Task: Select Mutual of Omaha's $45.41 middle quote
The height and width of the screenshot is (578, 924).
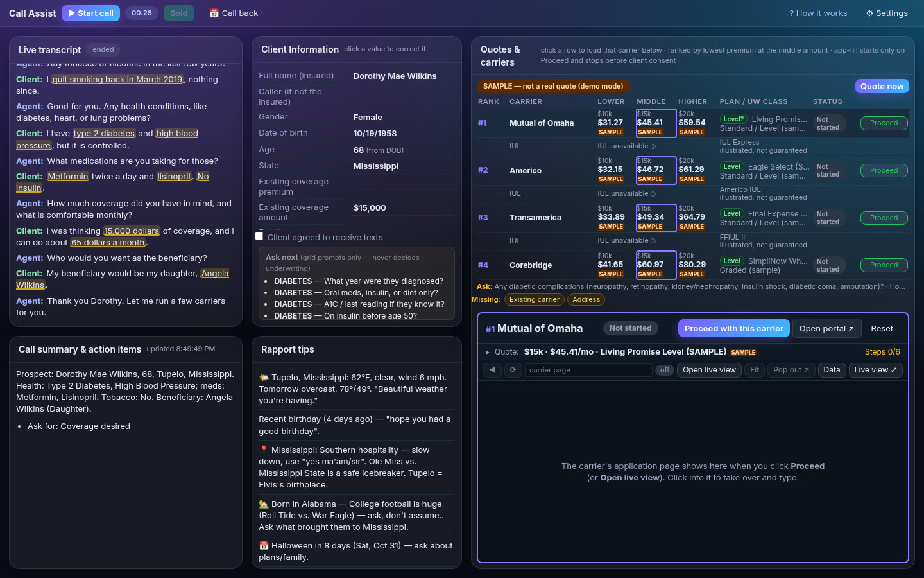Action: coord(656,123)
